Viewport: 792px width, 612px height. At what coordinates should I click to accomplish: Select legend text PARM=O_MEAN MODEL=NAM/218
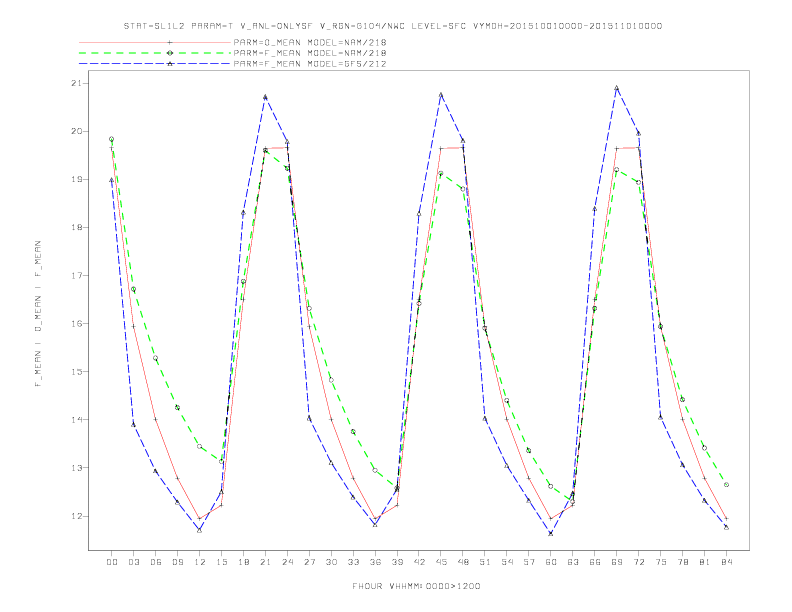[310, 42]
